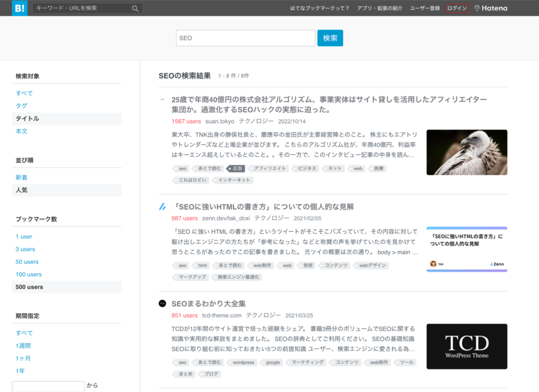Image resolution: width=539 pixels, height=392 pixels.
Task: Open the 1567 users bookmark count link
Action: 186,121
